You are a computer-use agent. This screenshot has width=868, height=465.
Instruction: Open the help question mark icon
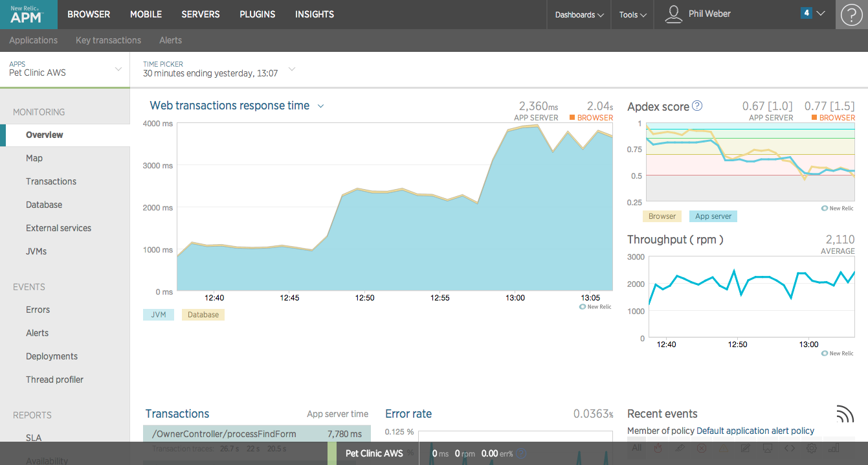click(x=852, y=14)
